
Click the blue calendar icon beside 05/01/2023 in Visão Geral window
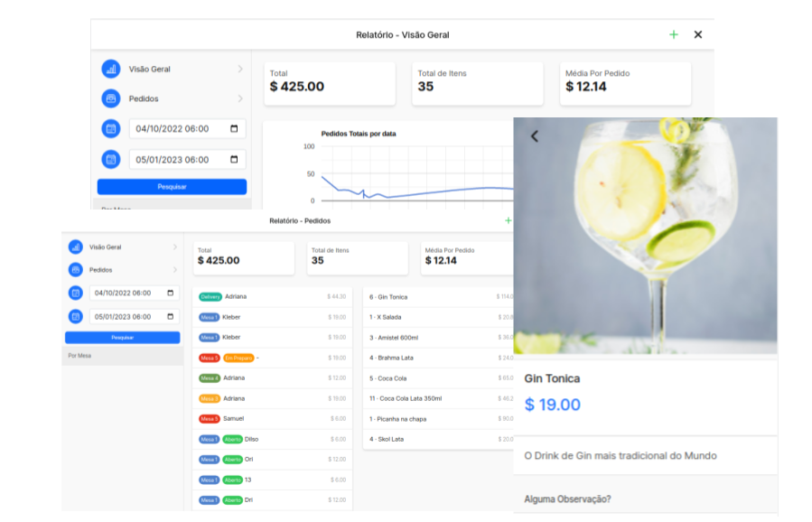tap(111, 160)
